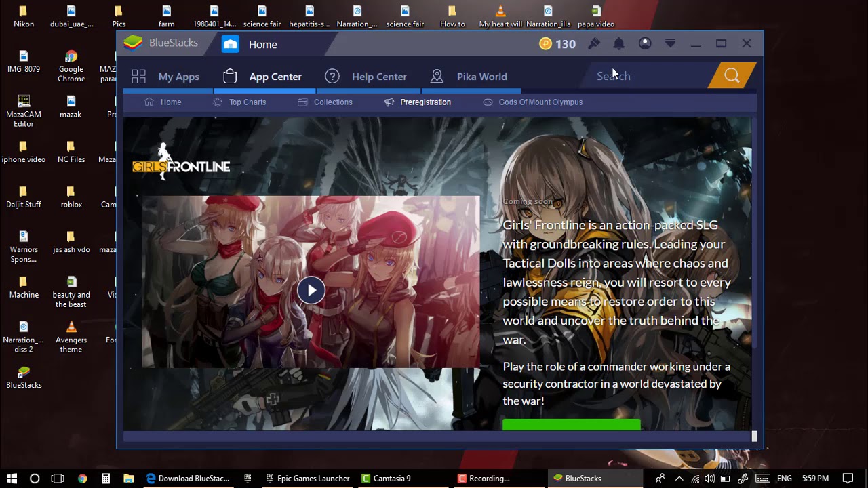Viewport: 868px width, 488px height.
Task: Click the gold coin points icon
Action: click(546, 43)
